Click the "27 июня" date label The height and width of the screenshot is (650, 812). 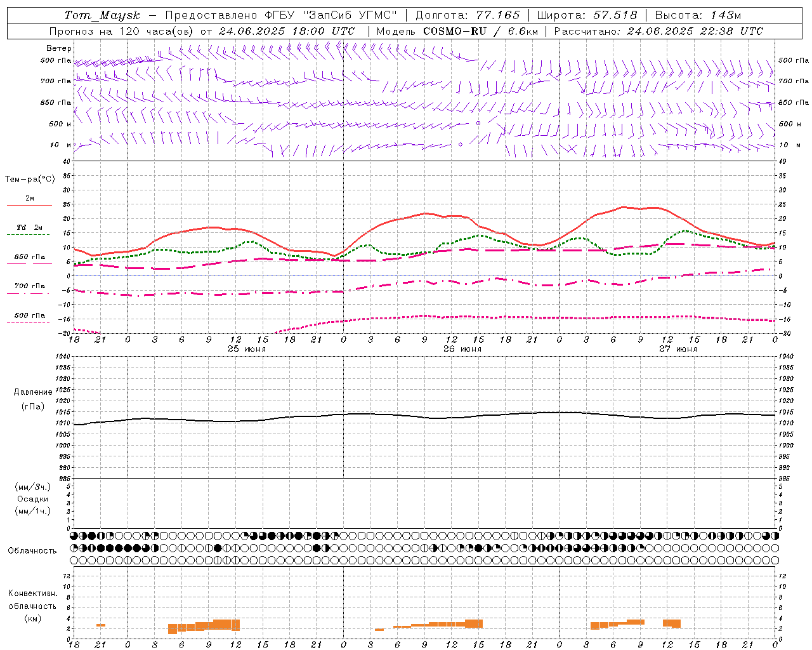coord(678,349)
